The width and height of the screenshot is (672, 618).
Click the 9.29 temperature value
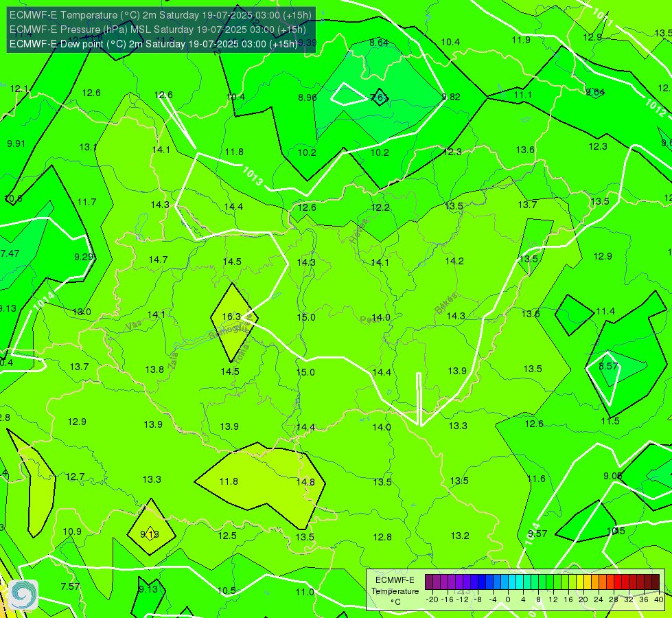point(84,256)
